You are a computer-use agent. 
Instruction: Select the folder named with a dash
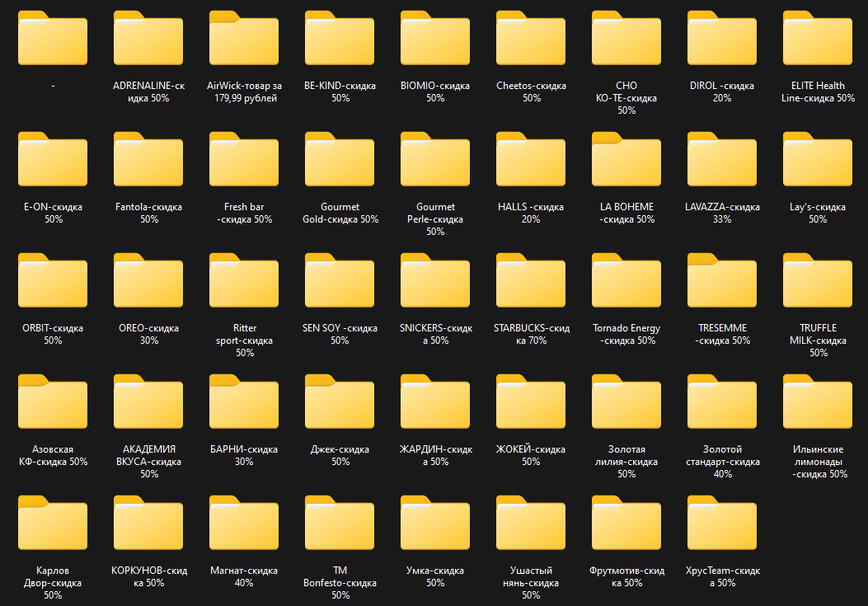53,38
